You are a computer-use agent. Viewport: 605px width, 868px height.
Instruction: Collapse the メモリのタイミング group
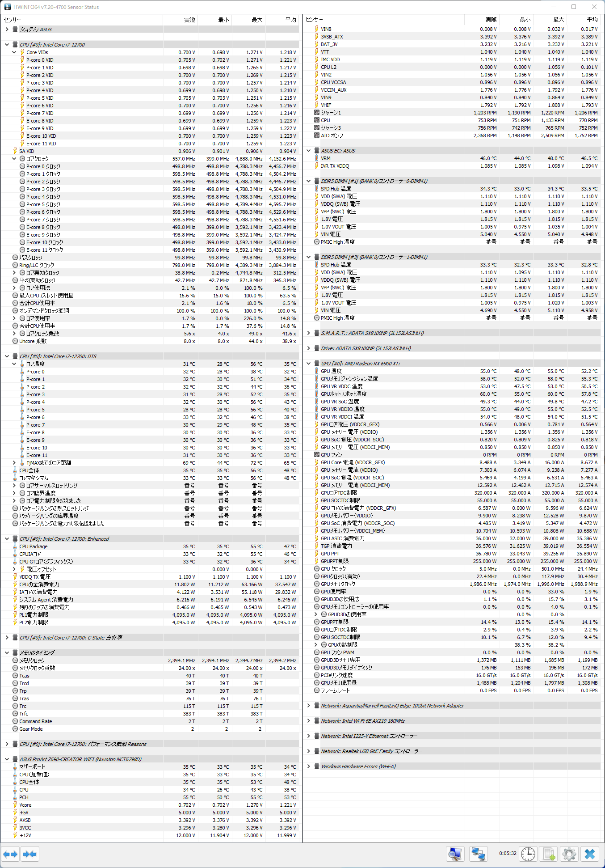(x=7, y=653)
